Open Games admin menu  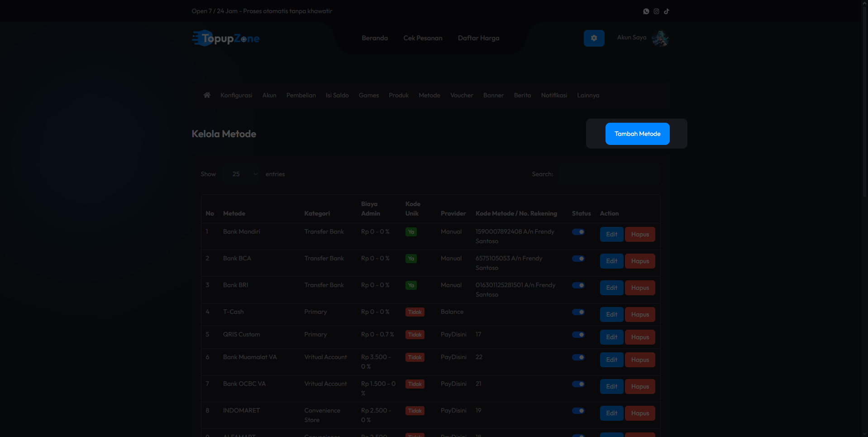click(x=369, y=95)
